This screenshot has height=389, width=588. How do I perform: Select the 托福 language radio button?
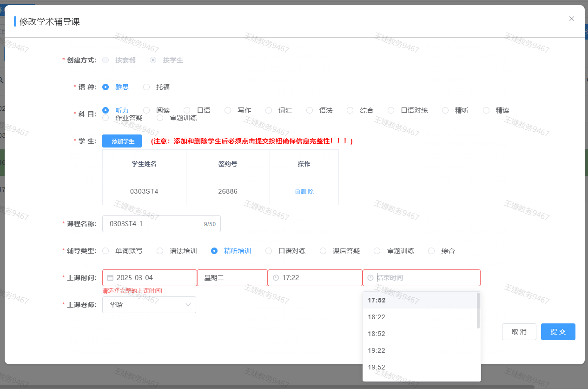[146, 87]
